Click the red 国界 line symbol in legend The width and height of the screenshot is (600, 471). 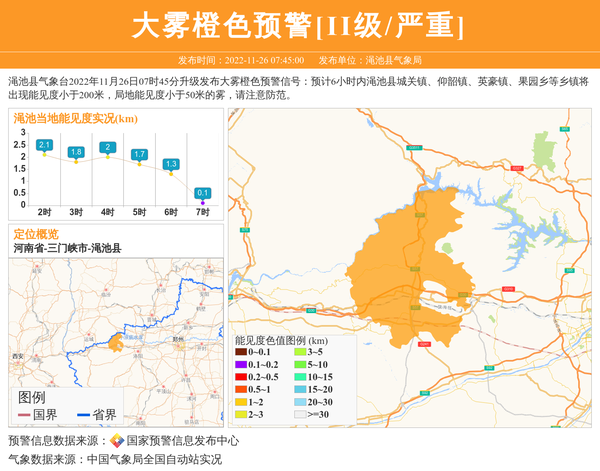click(x=24, y=415)
